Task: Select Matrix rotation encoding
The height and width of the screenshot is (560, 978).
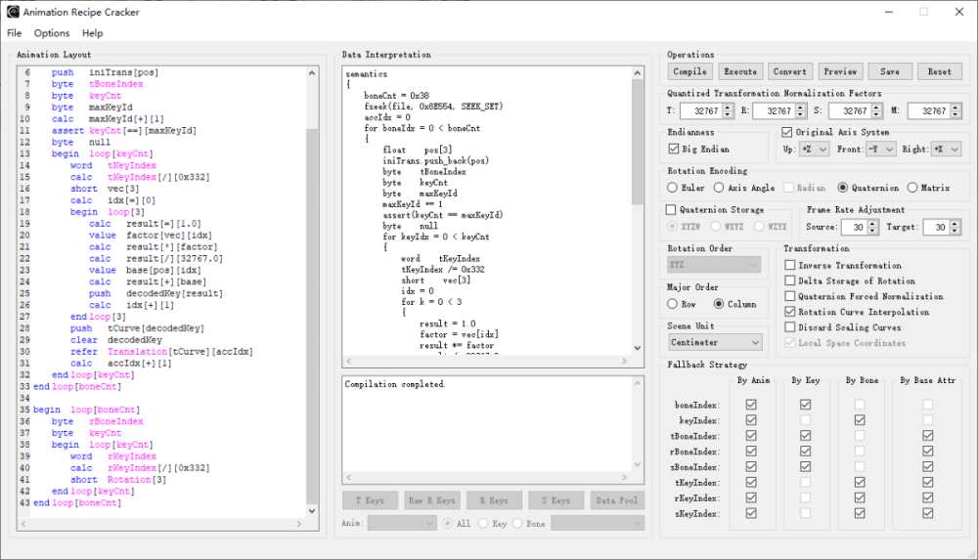Action: click(912, 188)
